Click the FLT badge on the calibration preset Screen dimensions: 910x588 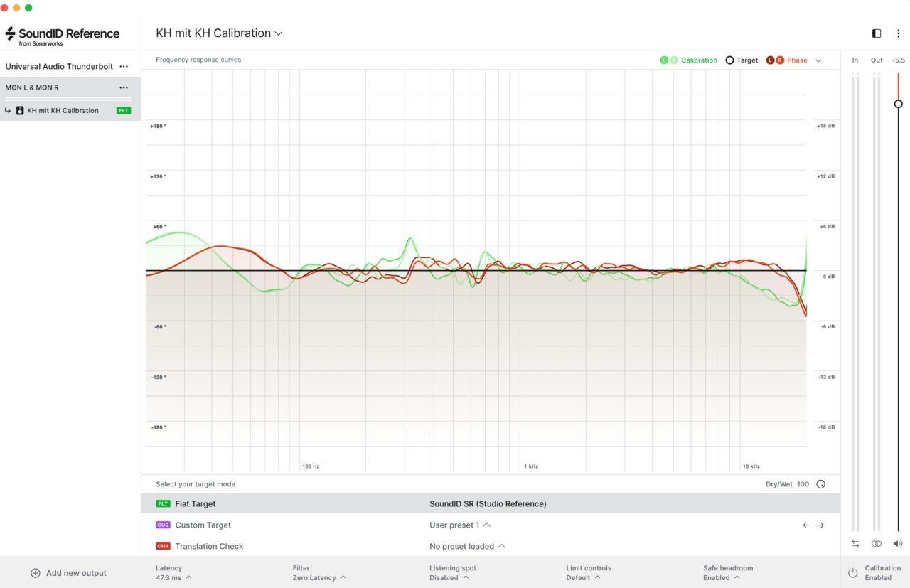click(x=124, y=111)
